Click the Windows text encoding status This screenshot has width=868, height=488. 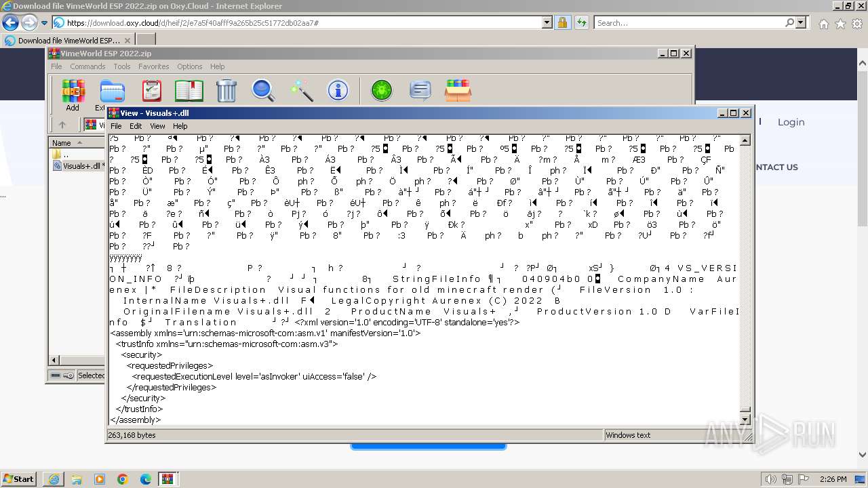(x=628, y=435)
